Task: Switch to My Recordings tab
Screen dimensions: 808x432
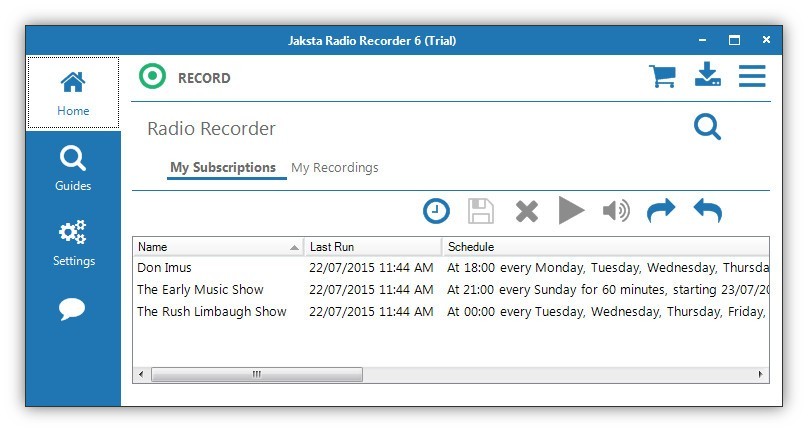Action: [334, 168]
